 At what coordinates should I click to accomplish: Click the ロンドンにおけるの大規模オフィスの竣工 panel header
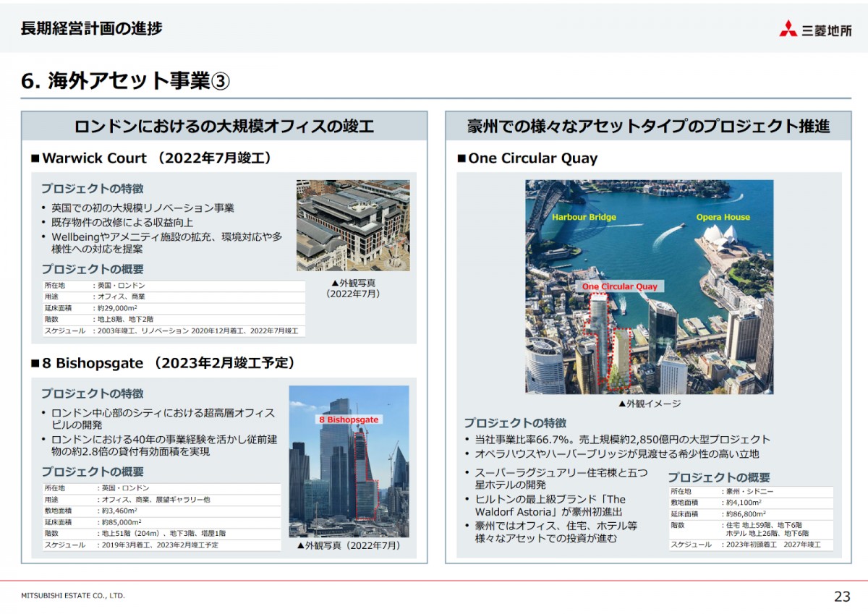point(224,127)
